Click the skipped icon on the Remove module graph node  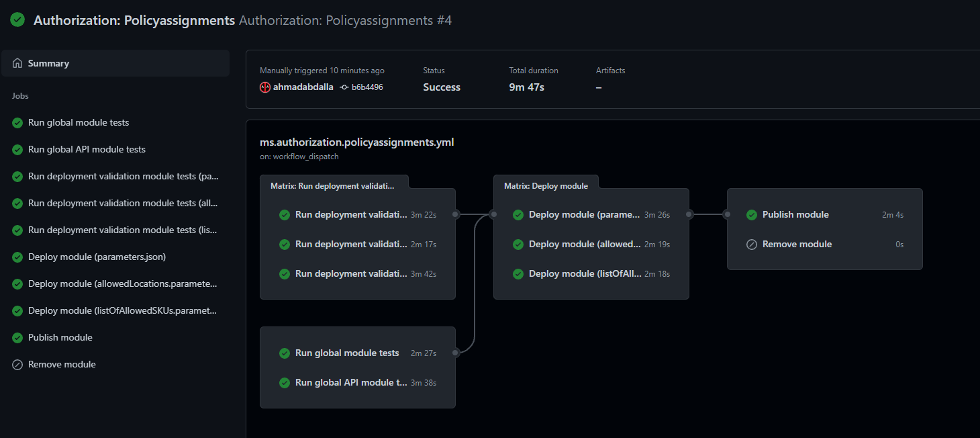pos(752,245)
